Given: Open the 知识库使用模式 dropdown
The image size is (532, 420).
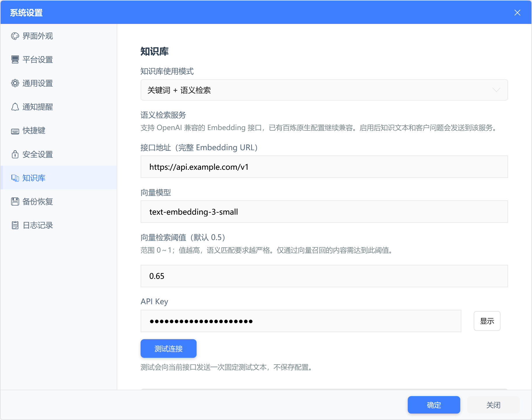Looking at the screenshot, I should 324,90.
